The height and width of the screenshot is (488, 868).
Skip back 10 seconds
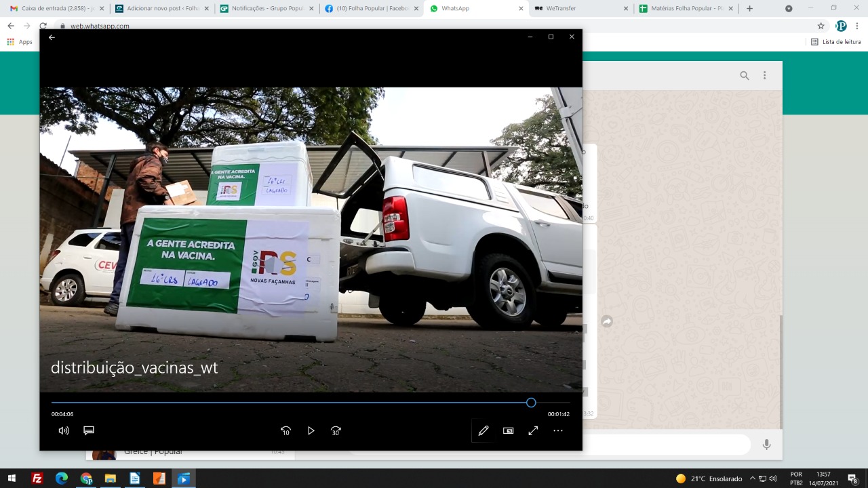coord(285,430)
